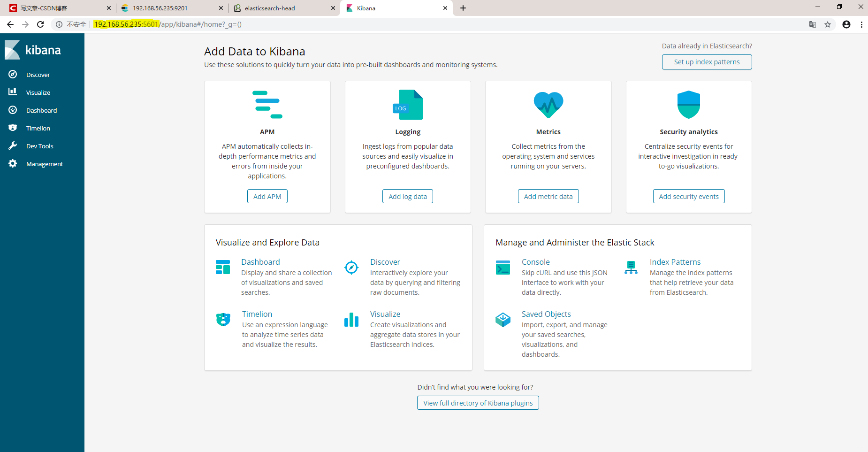Click the Metrics heart icon

[548, 105]
